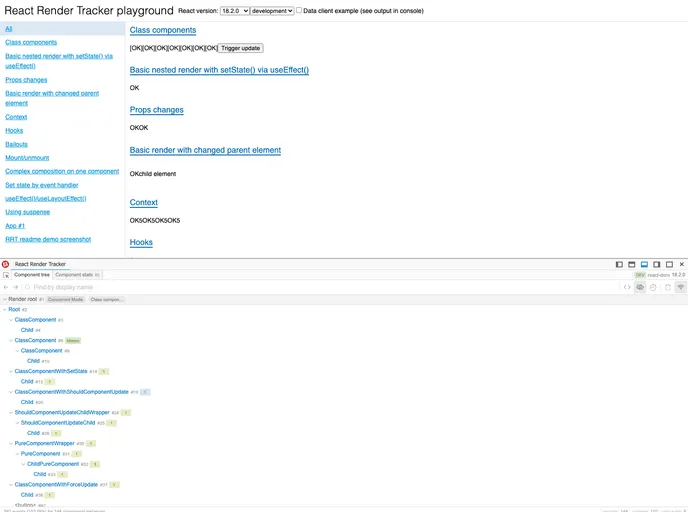
Task: Open the development build mode dropdown
Action: [272, 11]
